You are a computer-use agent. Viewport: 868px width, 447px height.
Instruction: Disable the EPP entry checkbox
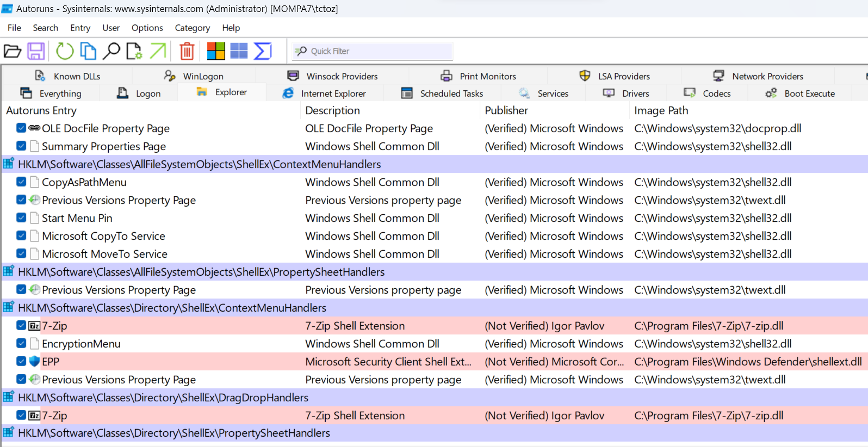pos(21,361)
